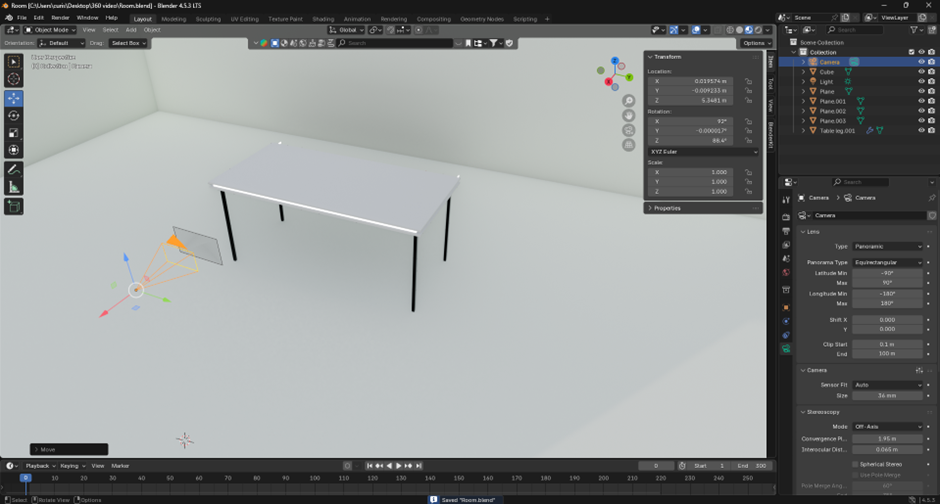This screenshot has height=504, width=940.
Task: Expand the Properties panel in the sidebar
Action: (667, 208)
